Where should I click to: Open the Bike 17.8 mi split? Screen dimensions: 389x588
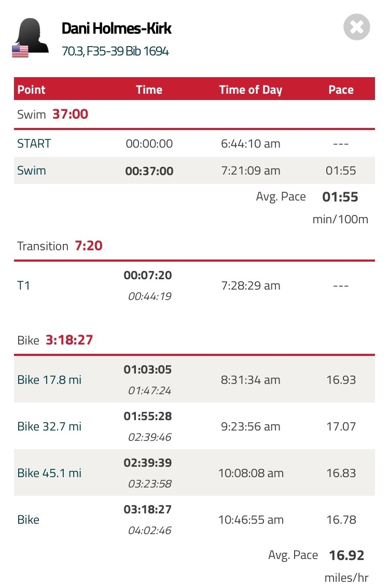49,380
